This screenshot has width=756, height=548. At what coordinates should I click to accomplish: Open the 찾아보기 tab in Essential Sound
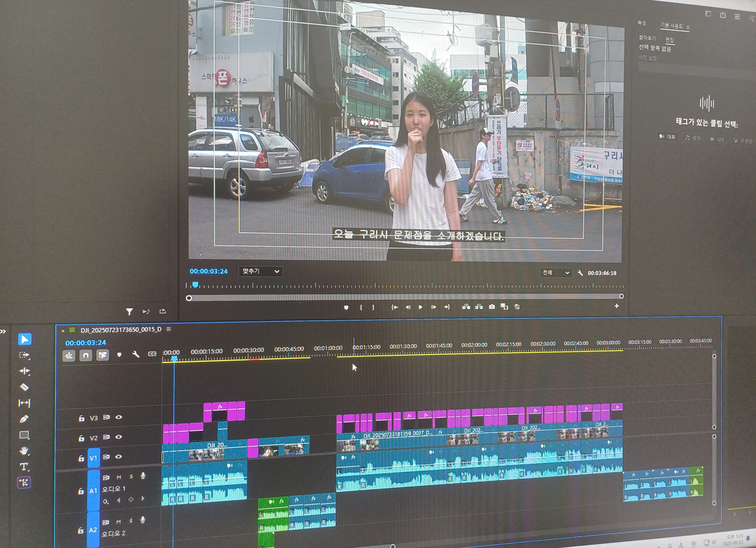click(x=647, y=38)
